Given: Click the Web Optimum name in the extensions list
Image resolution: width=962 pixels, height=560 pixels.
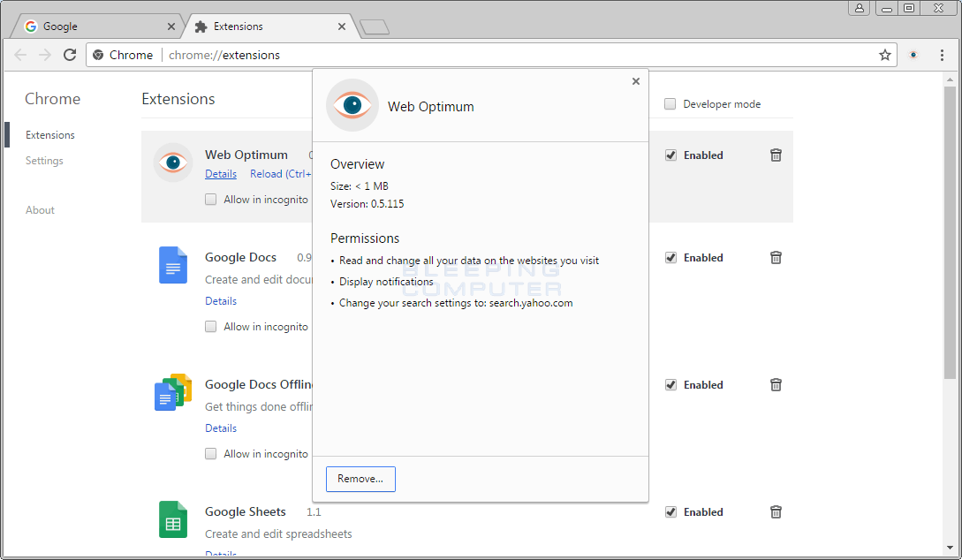Looking at the screenshot, I should pyautogui.click(x=246, y=155).
